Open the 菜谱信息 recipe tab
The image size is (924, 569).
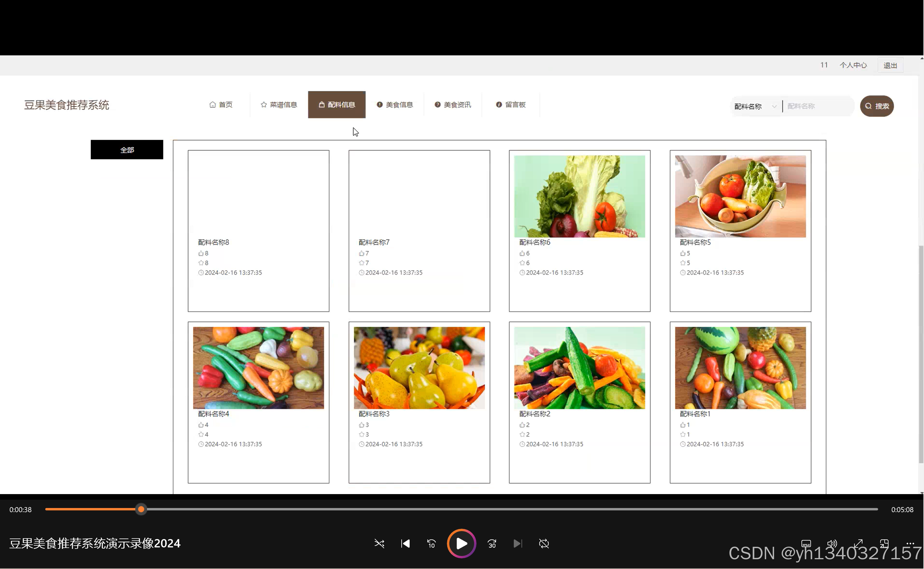(x=279, y=105)
